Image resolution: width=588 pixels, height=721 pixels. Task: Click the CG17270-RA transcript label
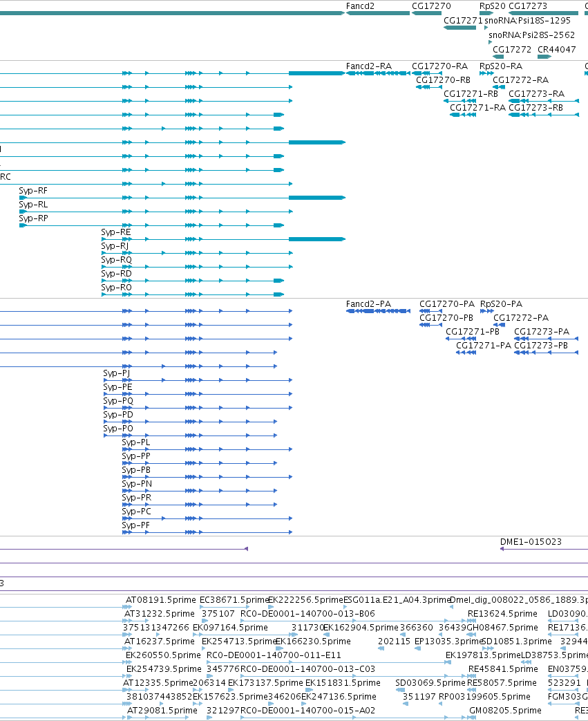coord(439,66)
